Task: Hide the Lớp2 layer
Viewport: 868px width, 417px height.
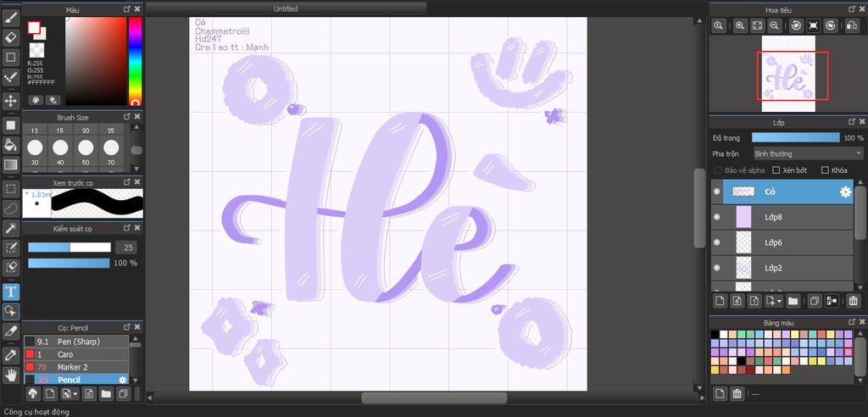Action: click(x=717, y=268)
